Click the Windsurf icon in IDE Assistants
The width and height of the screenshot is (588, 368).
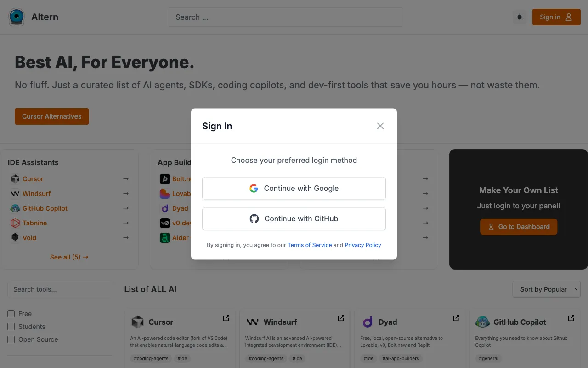tap(15, 194)
